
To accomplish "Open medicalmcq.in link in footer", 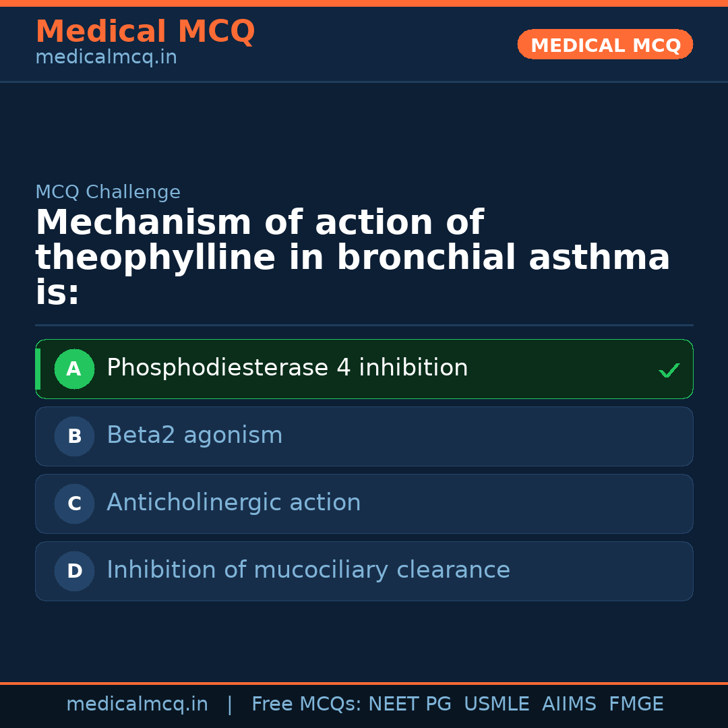I will point(137,704).
